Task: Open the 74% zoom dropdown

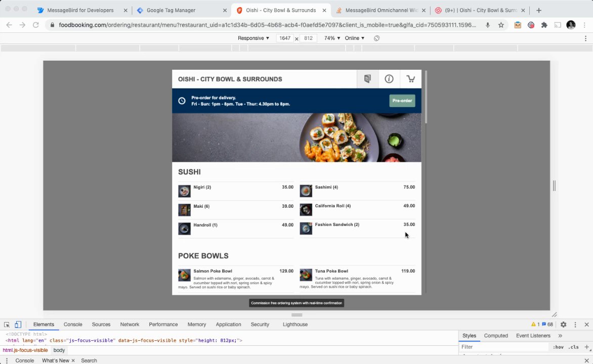Action: (x=332, y=38)
